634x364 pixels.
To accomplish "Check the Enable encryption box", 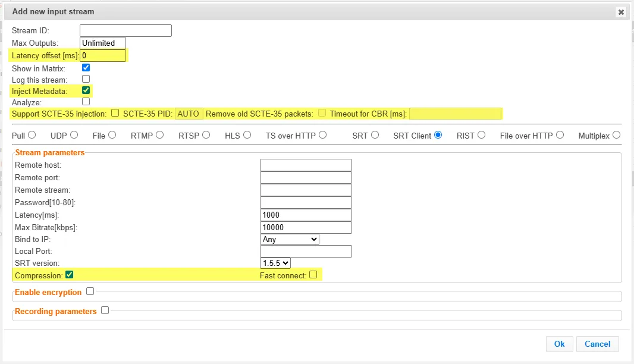I will click(90, 291).
